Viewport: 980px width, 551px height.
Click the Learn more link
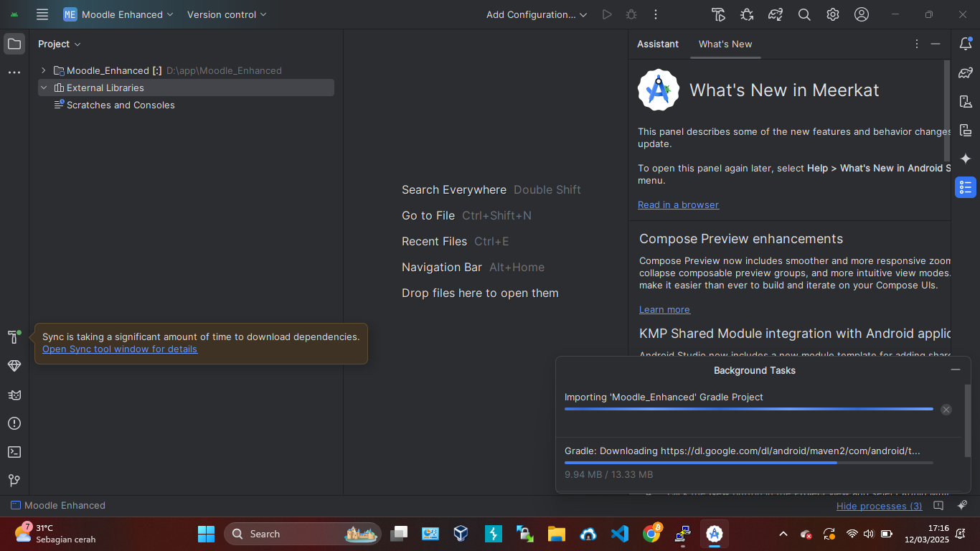click(664, 309)
